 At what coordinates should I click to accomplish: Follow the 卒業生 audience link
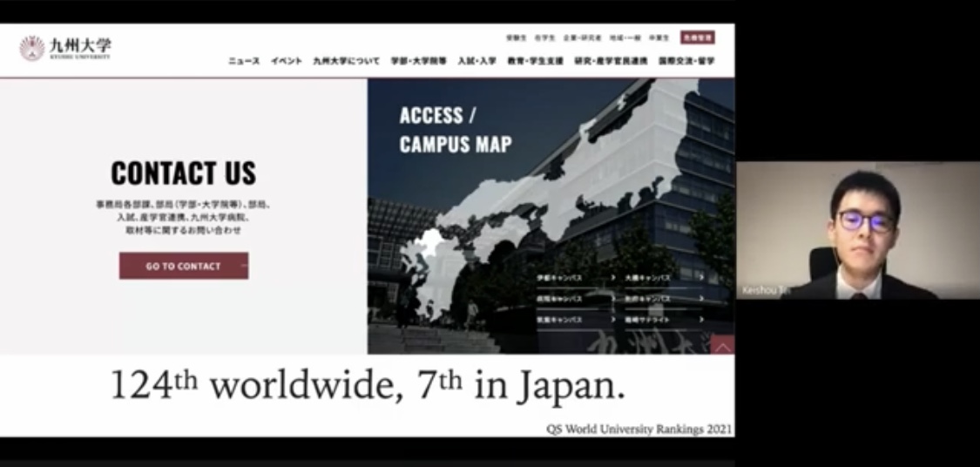click(x=659, y=38)
